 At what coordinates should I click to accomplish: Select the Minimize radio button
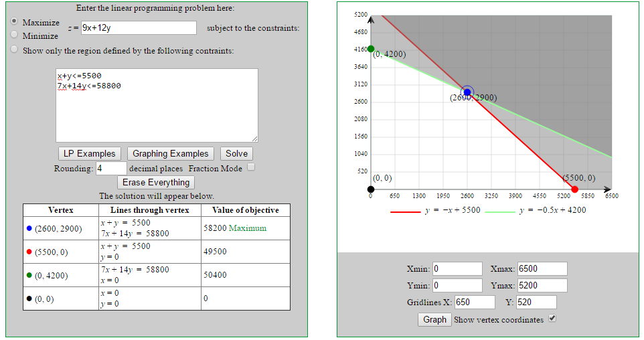tap(15, 35)
